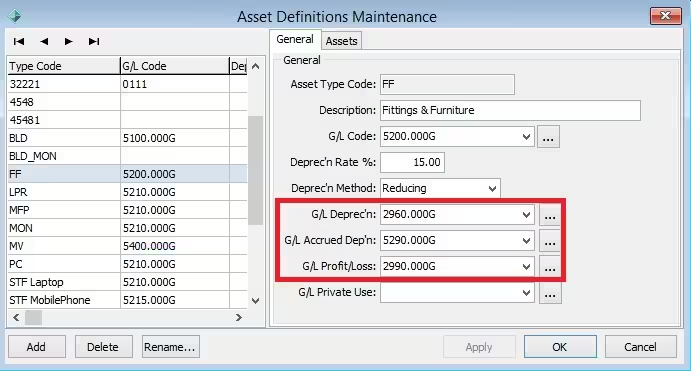The image size is (691, 371).
Task: Browse G/L Profit/Loss ellipsis button
Action: tap(550, 267)
